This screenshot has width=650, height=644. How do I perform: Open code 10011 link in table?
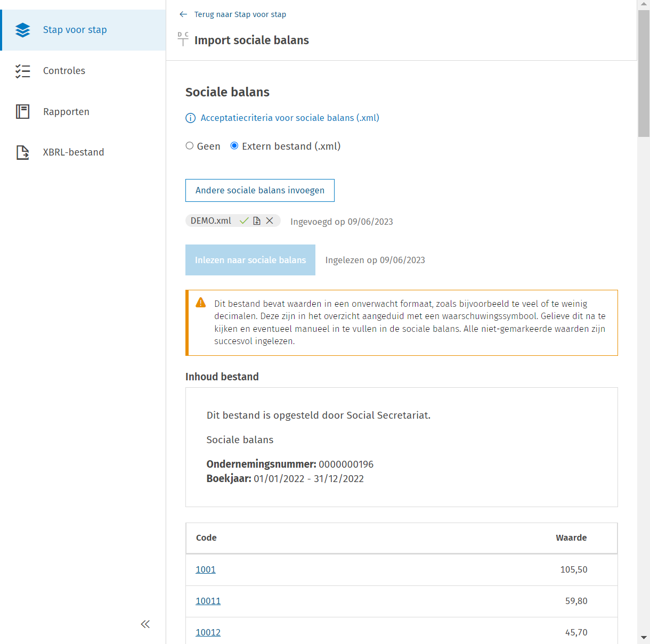pyautogui.click(x=208, y=601)
